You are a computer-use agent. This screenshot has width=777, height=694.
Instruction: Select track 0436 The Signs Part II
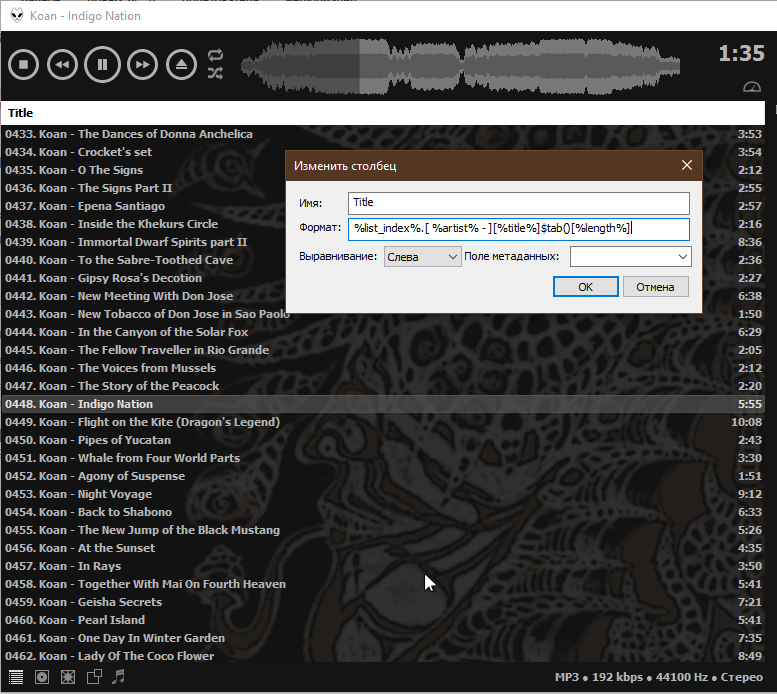coord(383,188)
